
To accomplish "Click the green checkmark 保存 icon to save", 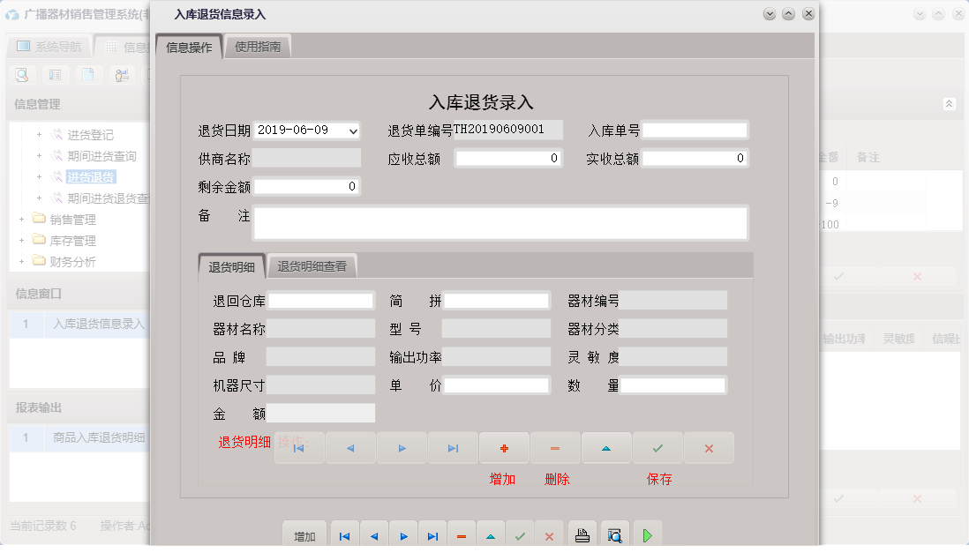I will click(657, 448).
